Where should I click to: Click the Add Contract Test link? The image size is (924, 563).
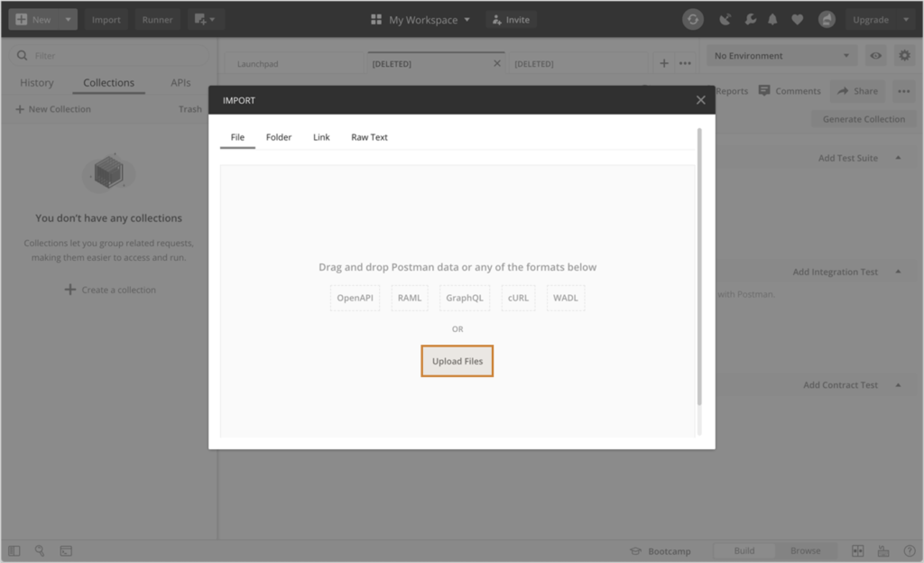click(x=840, y=384)
